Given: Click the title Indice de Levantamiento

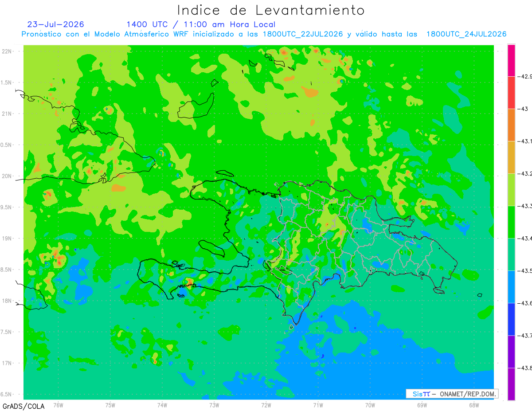Looking at the screenshot, I should [271, 10].
